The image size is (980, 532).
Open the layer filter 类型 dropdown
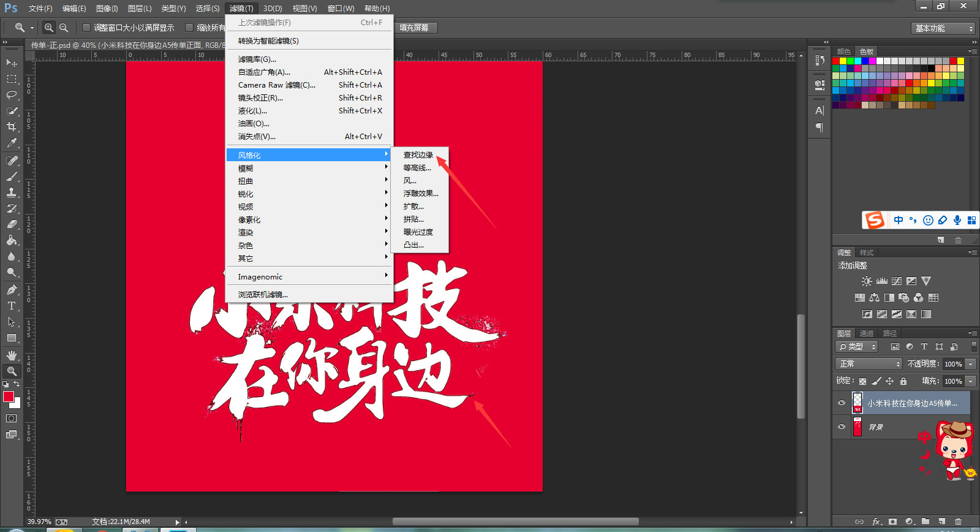point(857,347)
